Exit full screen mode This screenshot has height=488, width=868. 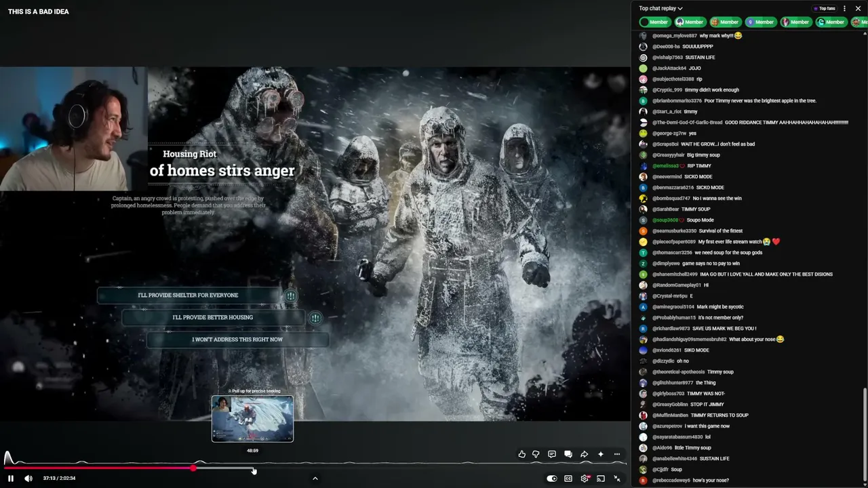(617, 479)
